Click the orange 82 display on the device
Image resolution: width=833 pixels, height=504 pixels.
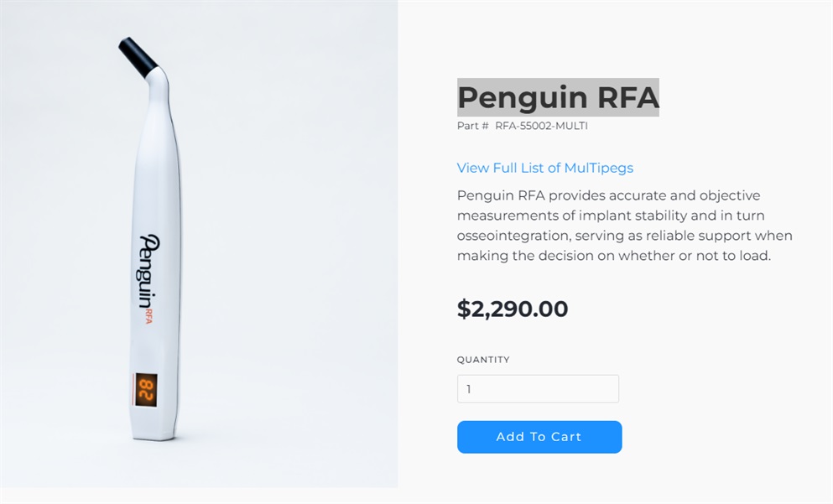[x=146, y=388]
